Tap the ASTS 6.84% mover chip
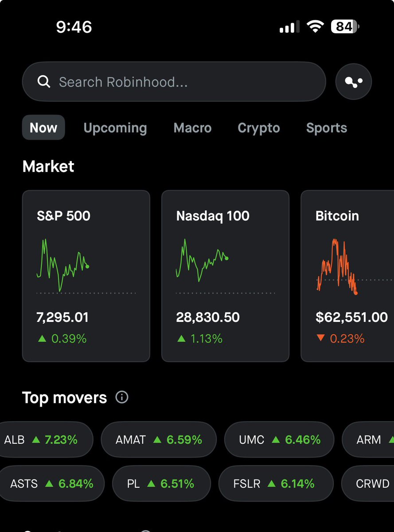The width and height of the screenshot is (394, 532). click(52, 483)
